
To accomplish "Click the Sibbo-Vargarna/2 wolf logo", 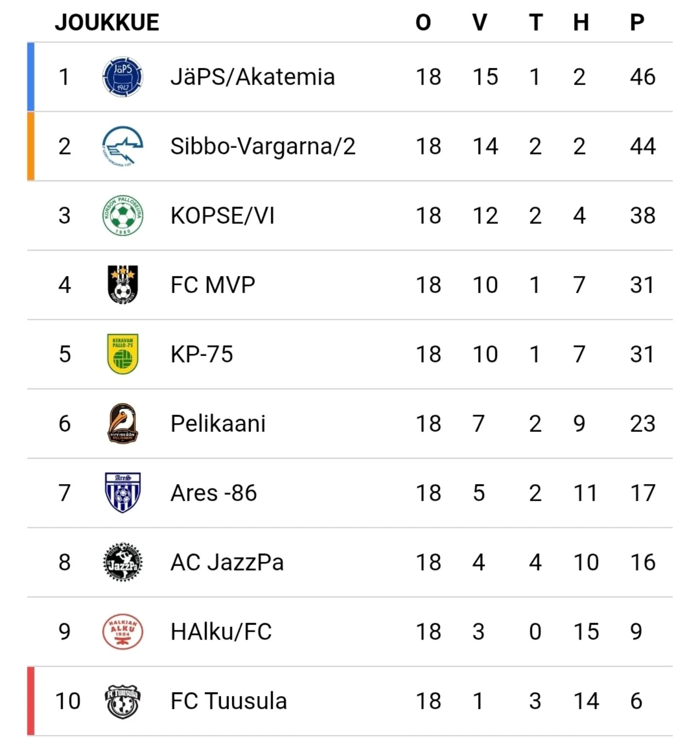I will (122, 146).
